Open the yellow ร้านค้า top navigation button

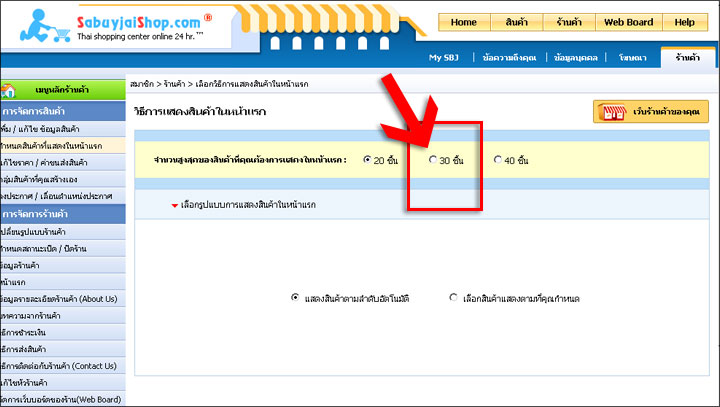569,22
